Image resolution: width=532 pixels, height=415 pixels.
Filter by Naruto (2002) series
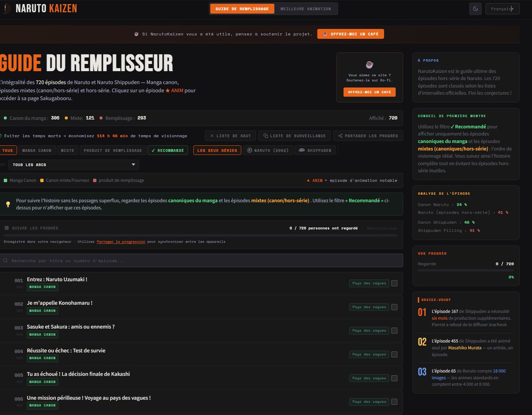point(267,150)
